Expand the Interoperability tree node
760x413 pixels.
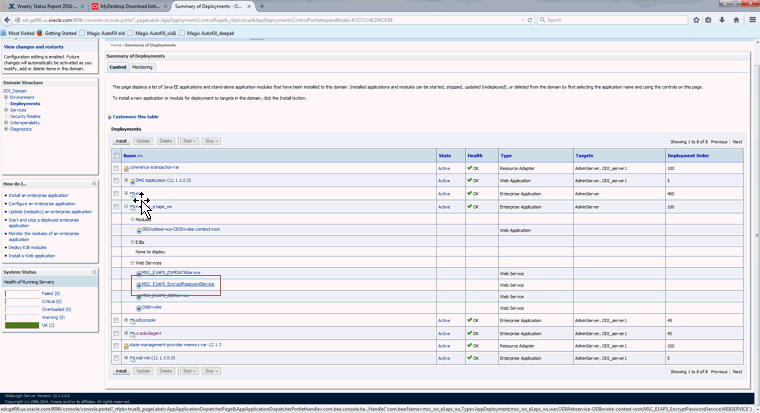coord(6,123)
